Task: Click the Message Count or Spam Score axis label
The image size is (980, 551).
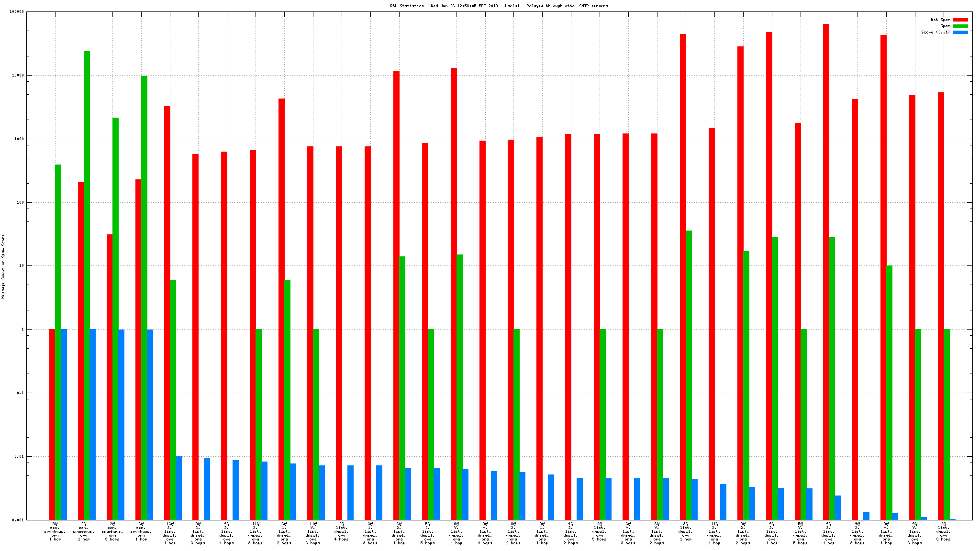Action: [x=3, y=266]
